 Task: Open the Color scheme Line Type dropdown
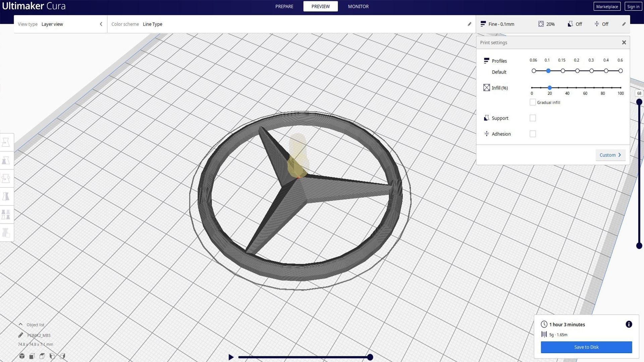point(291,24)
